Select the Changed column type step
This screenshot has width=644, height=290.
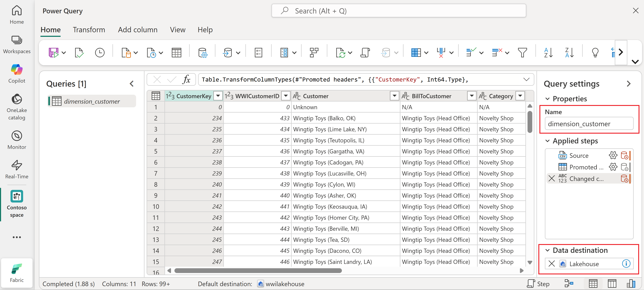586,178
